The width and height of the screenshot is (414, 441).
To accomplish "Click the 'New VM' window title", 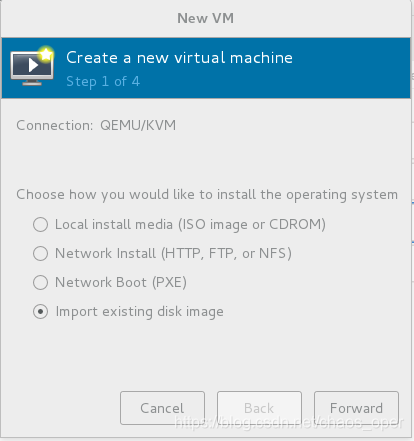I will pos(205,18).
